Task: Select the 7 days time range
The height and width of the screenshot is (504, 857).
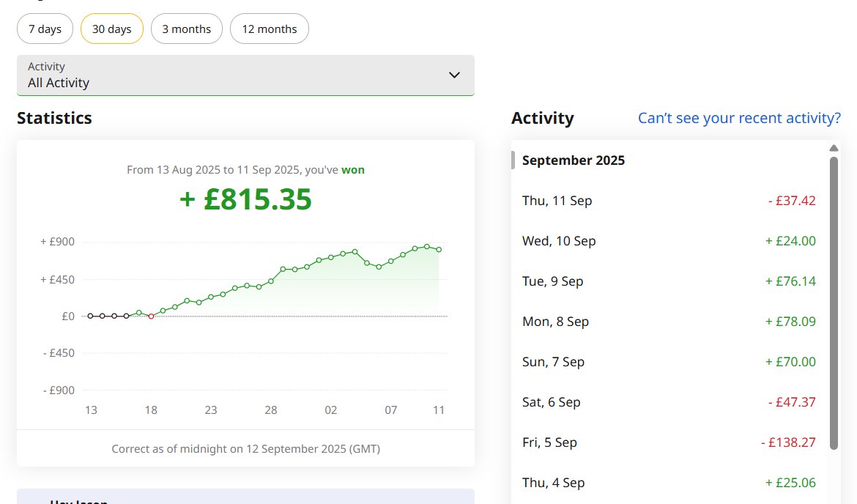Action: (45, 29)
